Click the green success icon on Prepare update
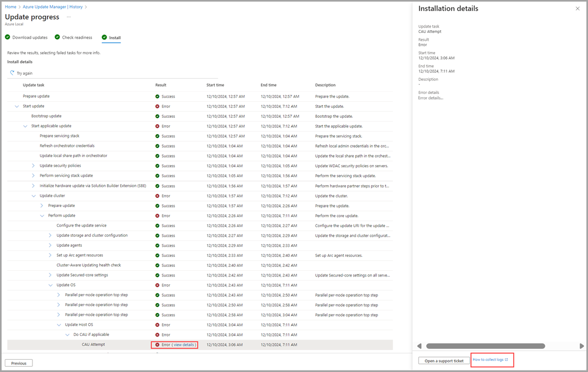This screenshot has width=588, height=372. pos(158,96)
